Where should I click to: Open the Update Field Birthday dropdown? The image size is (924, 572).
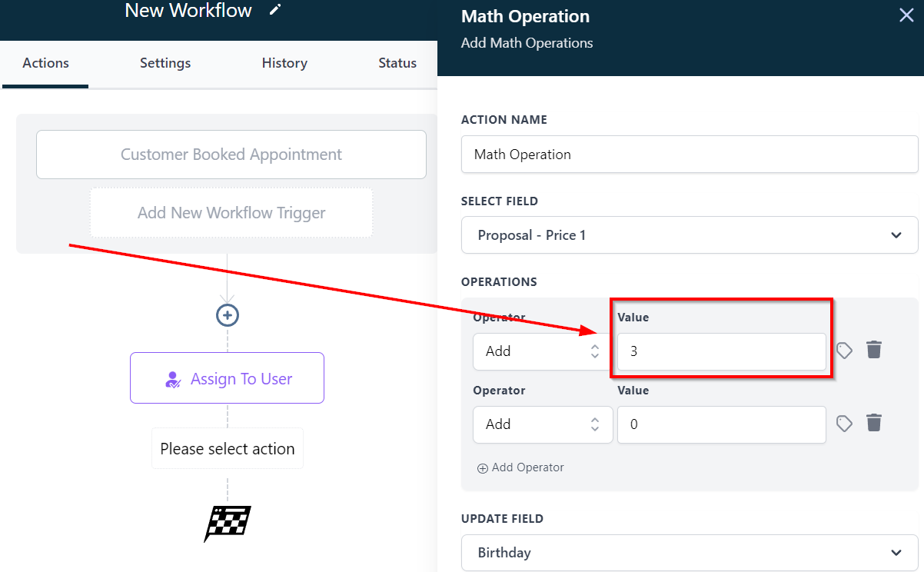(x=689, y=553)
